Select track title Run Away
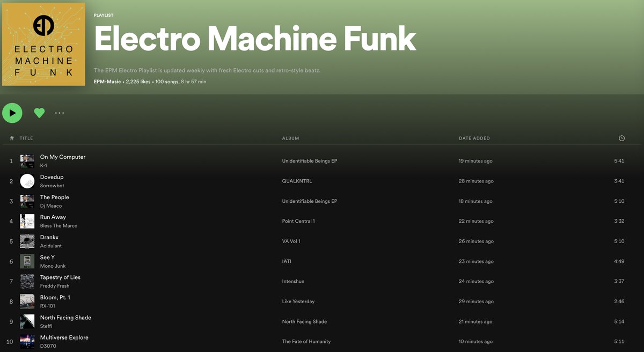Screen dimensions: 644x352 tap(53, 217)
